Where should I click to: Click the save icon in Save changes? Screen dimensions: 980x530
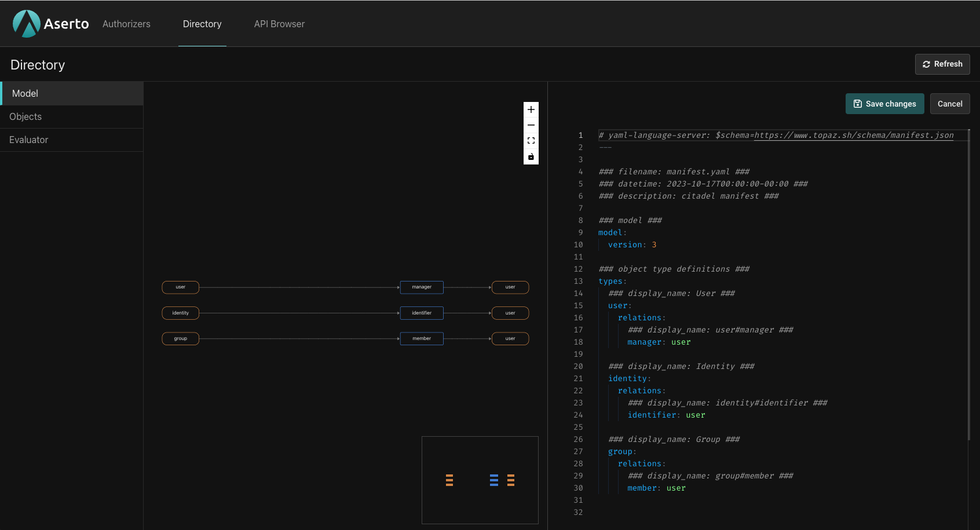click(858, 104)
